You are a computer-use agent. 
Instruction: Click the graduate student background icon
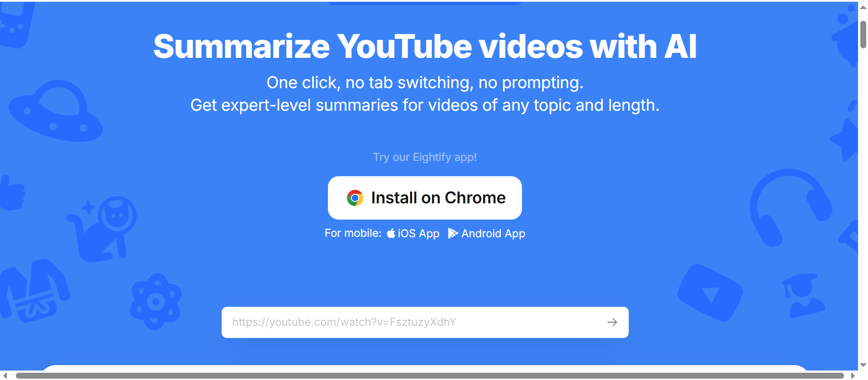[803, 295]
